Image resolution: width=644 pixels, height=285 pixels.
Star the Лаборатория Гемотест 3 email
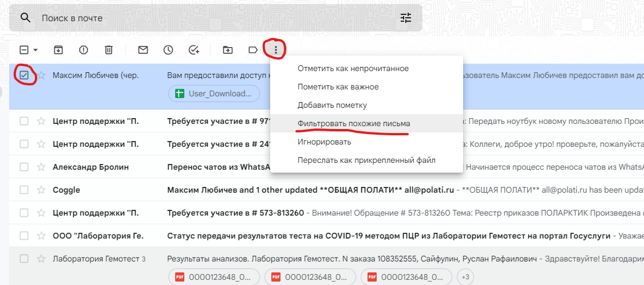(x=41, y=259)
